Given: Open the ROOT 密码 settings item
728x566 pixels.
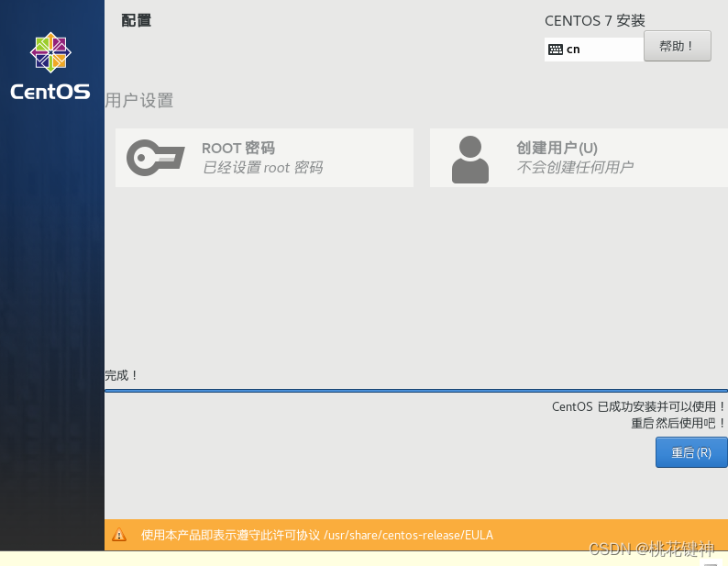Looking at the screenshot, I should [x=264, y=158].
